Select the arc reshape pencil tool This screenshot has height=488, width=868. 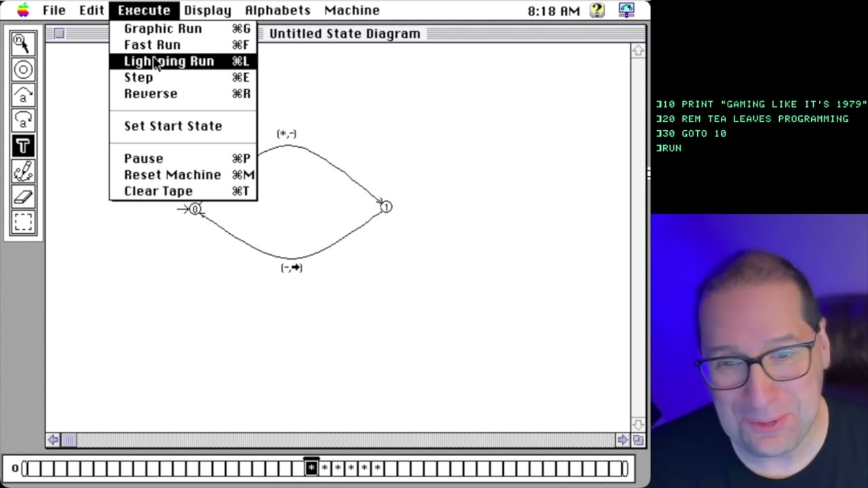click(x=23, y=171)
